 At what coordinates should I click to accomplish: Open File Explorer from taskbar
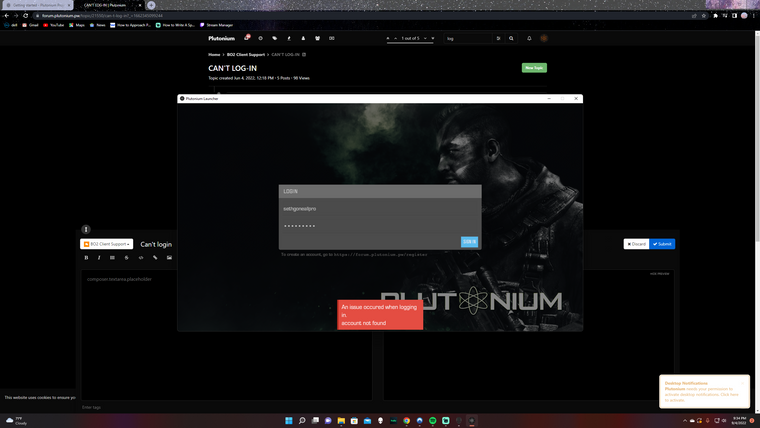tap(341, 420)
